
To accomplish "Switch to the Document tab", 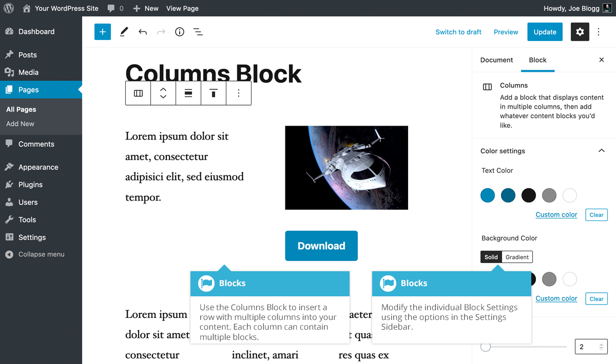I will click(x=496, y=60).
